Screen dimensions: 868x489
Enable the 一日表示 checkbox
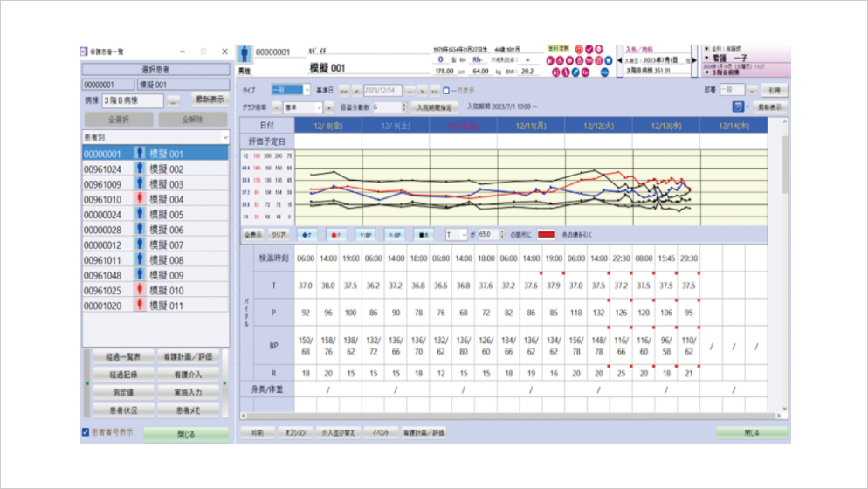pos(447,90)
